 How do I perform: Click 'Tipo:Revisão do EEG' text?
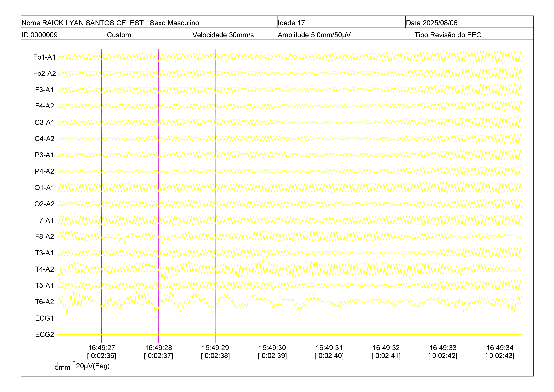tap(448, 35)
